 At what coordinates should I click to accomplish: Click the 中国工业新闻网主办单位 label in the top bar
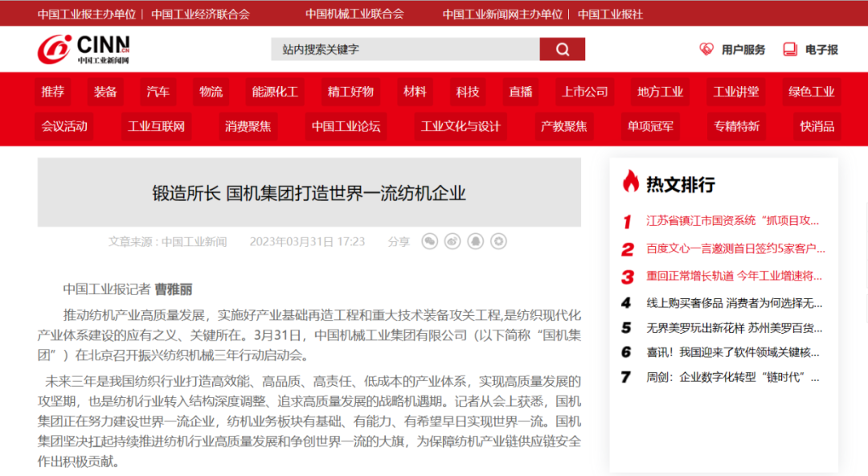coord(502,14)
